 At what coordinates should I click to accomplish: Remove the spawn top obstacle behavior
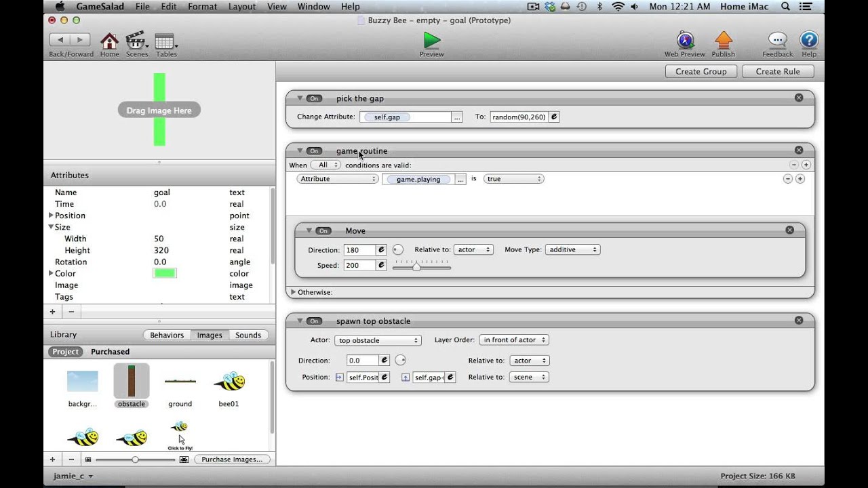799,320
